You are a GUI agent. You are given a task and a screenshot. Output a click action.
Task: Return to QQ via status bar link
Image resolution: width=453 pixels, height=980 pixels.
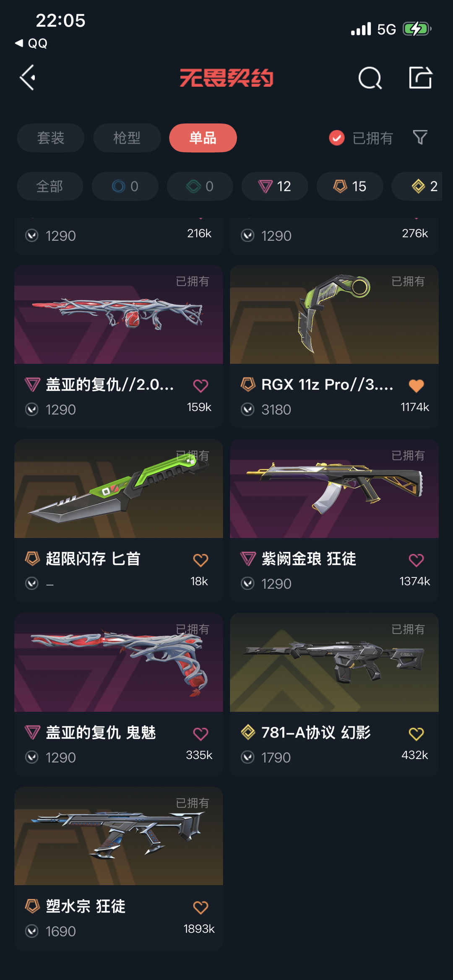coord(31,43)
